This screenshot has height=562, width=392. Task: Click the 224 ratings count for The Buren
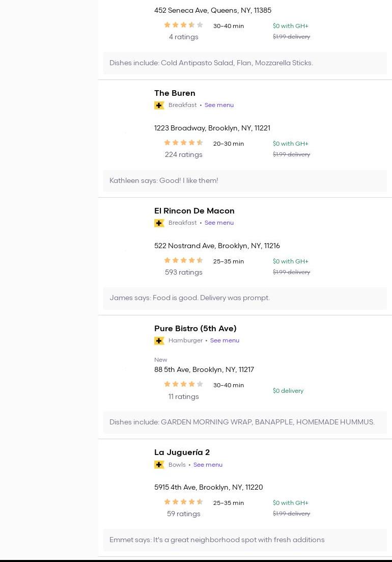pyautogui.click(x=183, y=155)
